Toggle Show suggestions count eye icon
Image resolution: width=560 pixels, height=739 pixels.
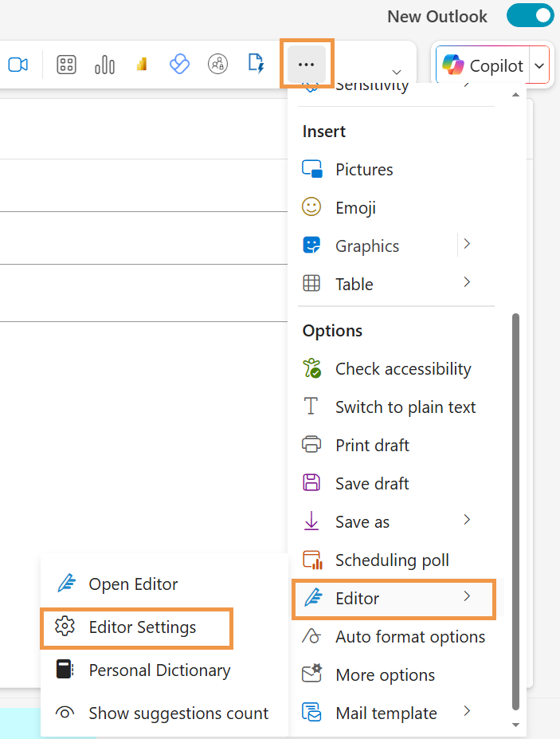(x=65, y=713)
